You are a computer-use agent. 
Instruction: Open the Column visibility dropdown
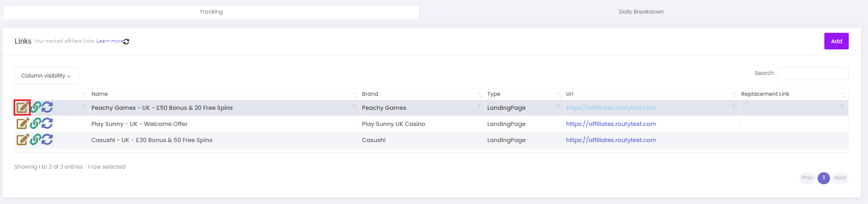47,75
